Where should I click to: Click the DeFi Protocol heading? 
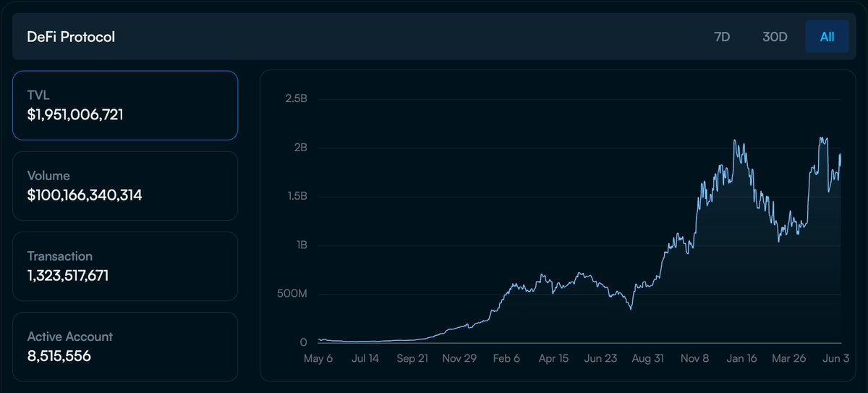(x=71, y=37)
